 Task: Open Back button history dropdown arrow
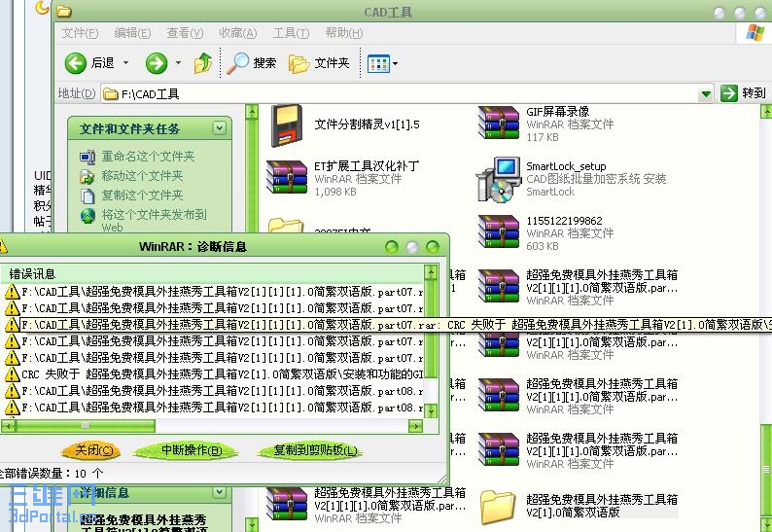(x=125, y=63)
